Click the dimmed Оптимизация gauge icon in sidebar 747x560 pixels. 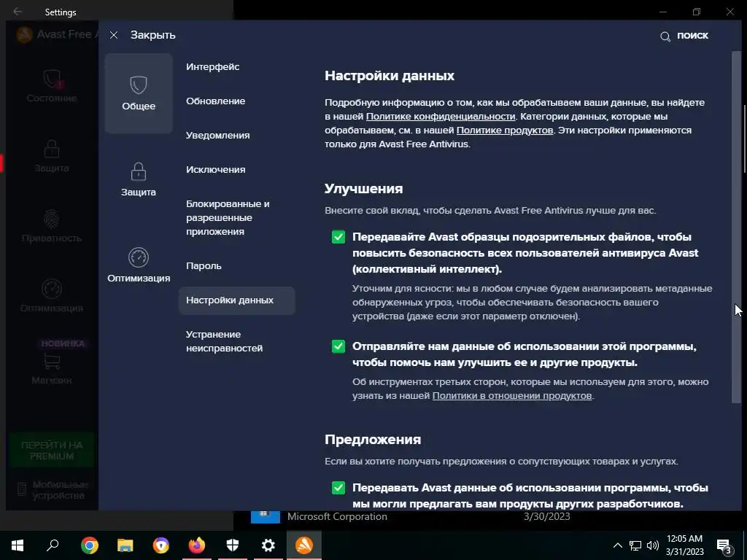52,289
